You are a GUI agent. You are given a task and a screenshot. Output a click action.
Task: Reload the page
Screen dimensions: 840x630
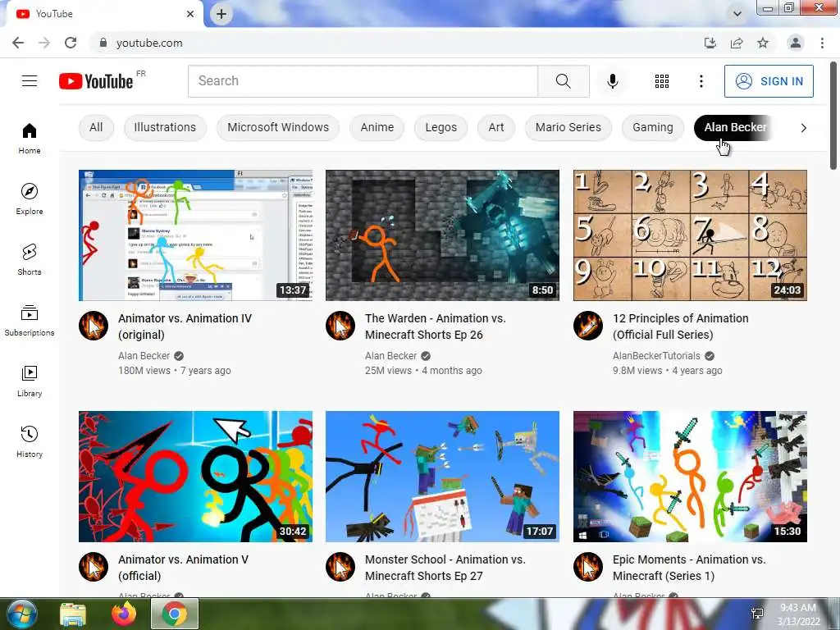pos(71,43)
